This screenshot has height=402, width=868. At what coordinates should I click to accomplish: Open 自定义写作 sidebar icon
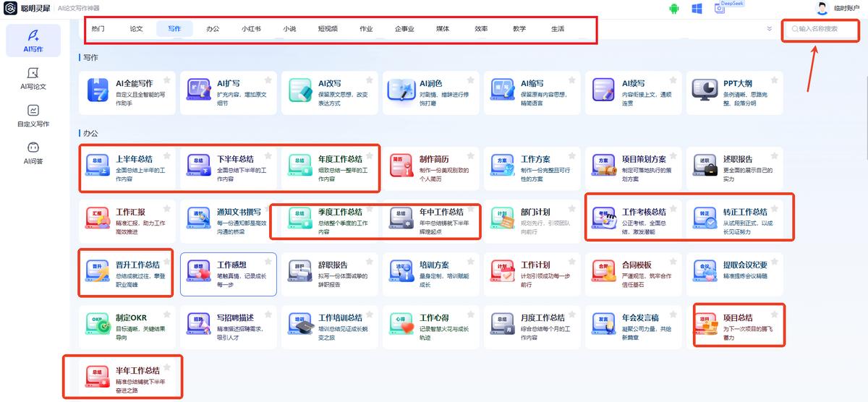(x=33, y=116)
